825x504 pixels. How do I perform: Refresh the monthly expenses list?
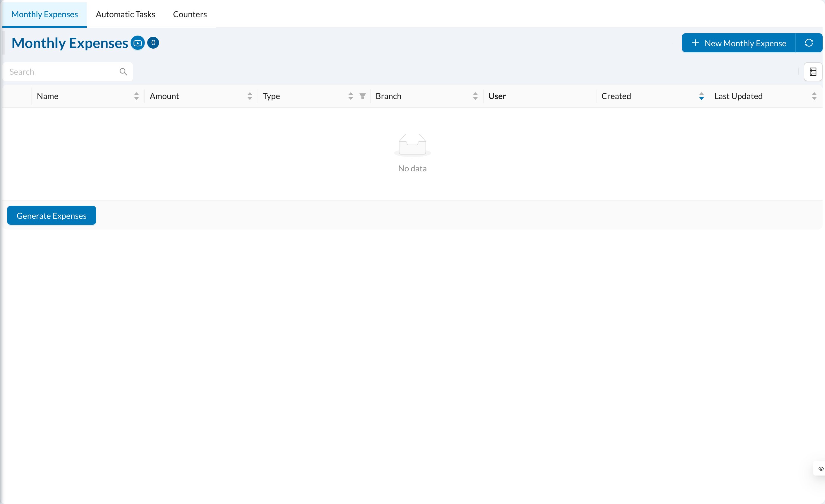tap(809, 43)
